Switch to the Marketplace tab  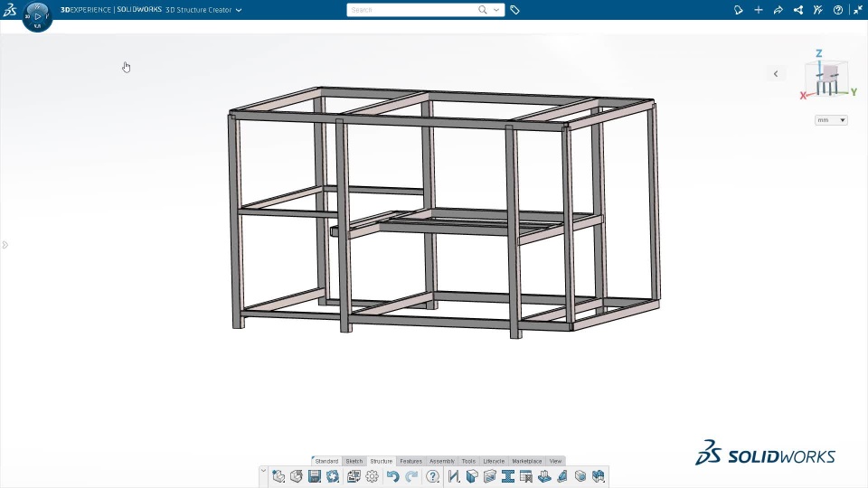pyautogui.click(x=526, y=461)
